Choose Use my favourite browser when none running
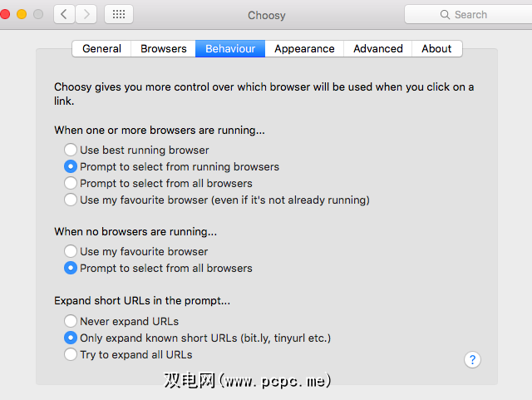532x400 pixels. 71,251
